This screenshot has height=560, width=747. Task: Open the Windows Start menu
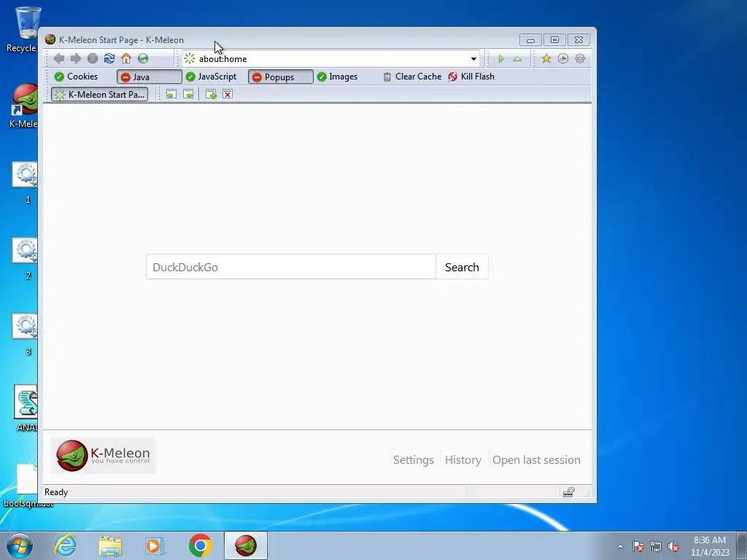(20, 545)
